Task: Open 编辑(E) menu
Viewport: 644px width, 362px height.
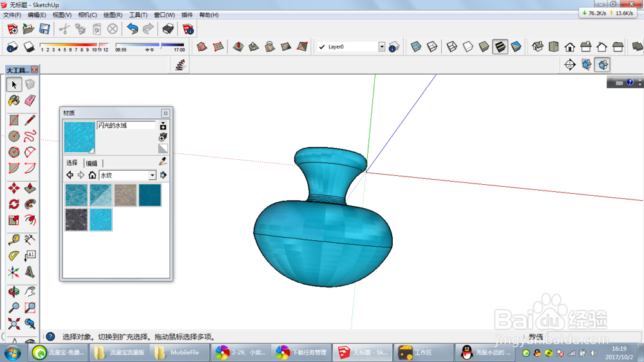Action: click(37, 15)
